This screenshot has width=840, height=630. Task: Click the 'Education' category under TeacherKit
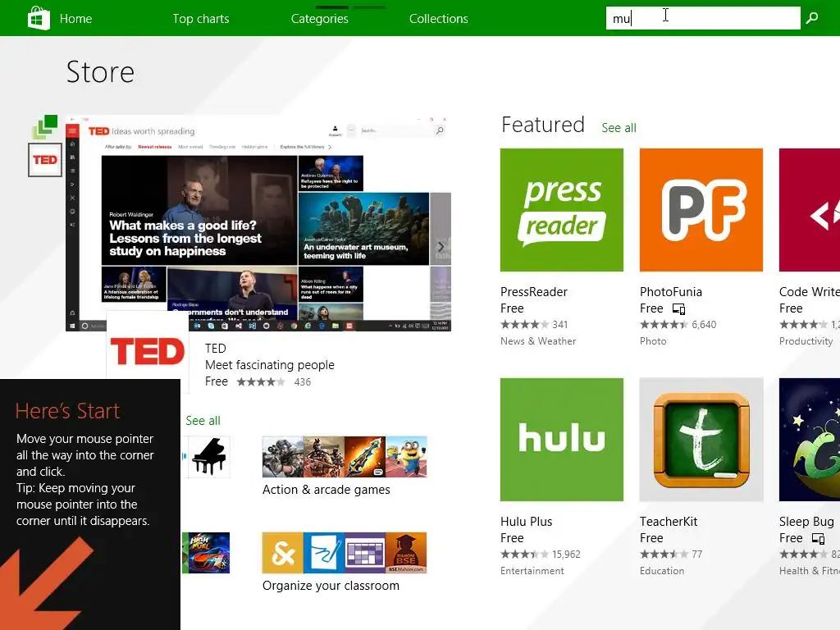click(x=662, y=571)
